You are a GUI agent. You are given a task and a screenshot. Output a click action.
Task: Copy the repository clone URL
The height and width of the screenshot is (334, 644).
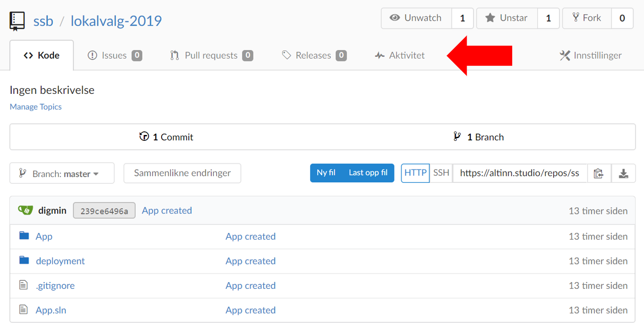coord(599,173)
